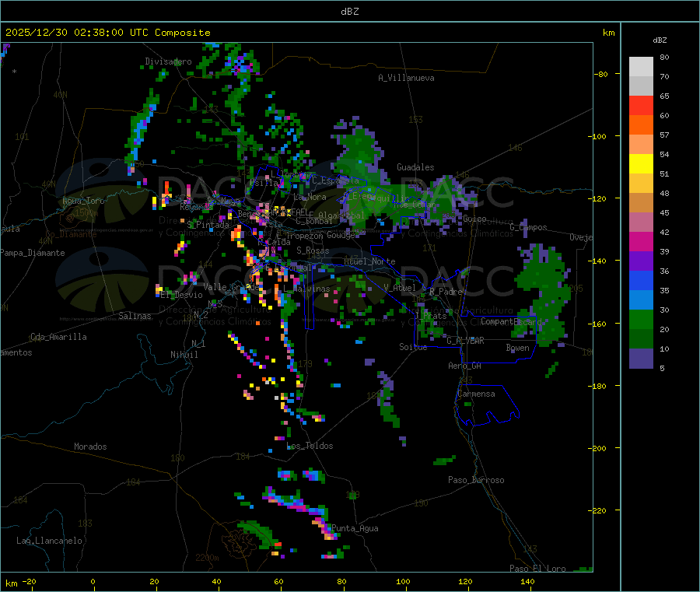Click the Atuel_Norte label
The image size is (700, 592).
[x=369, y=261]
